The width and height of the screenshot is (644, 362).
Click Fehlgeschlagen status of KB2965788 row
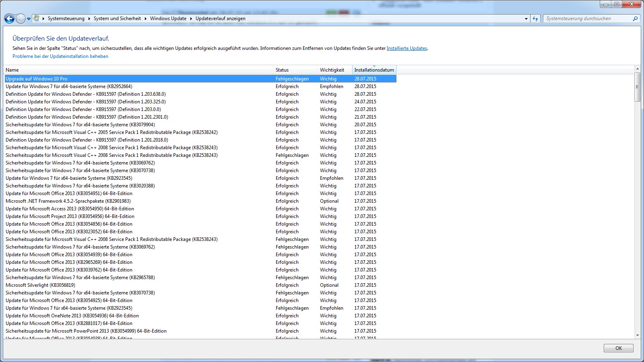tap(292, 278)
